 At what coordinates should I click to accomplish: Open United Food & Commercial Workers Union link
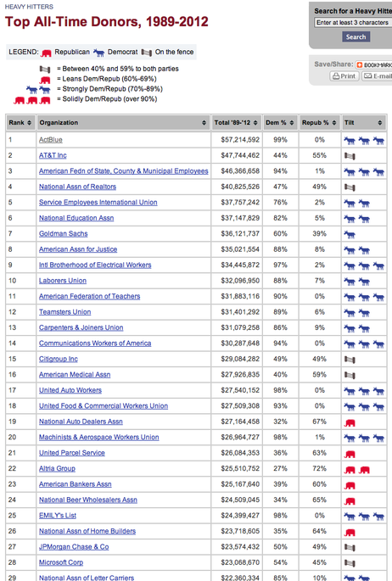[x=104, y=405]
